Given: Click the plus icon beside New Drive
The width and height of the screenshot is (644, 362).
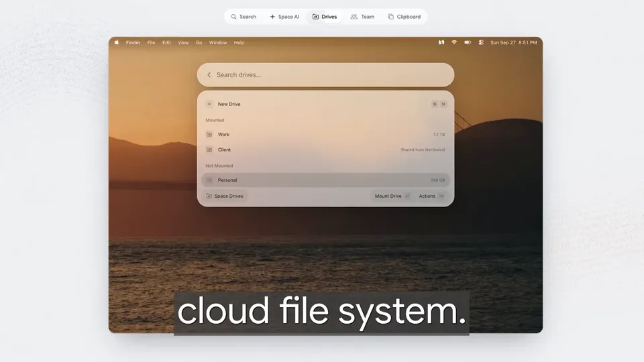Looking at the screenshot, I should click(209, 105).
